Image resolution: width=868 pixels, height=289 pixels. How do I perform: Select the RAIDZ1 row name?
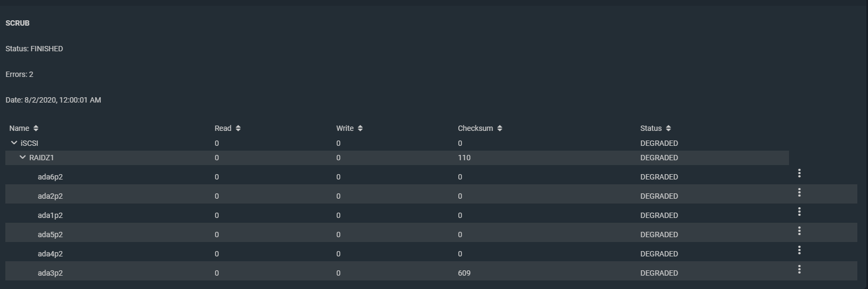pos(42,158)
